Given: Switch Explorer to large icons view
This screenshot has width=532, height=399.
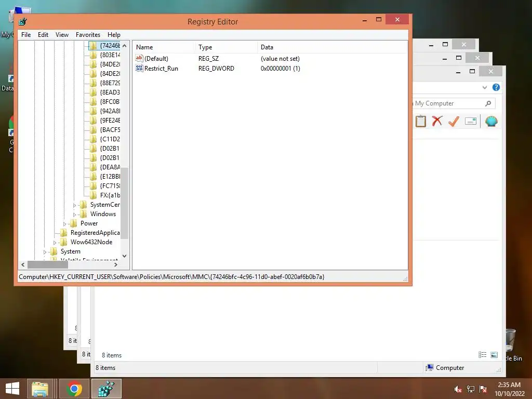Looking at the screenshot, I should click(x=494, y=354).
